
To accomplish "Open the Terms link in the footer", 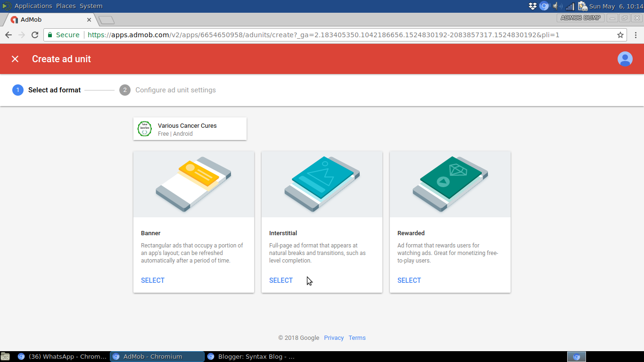I will (357, 338).
